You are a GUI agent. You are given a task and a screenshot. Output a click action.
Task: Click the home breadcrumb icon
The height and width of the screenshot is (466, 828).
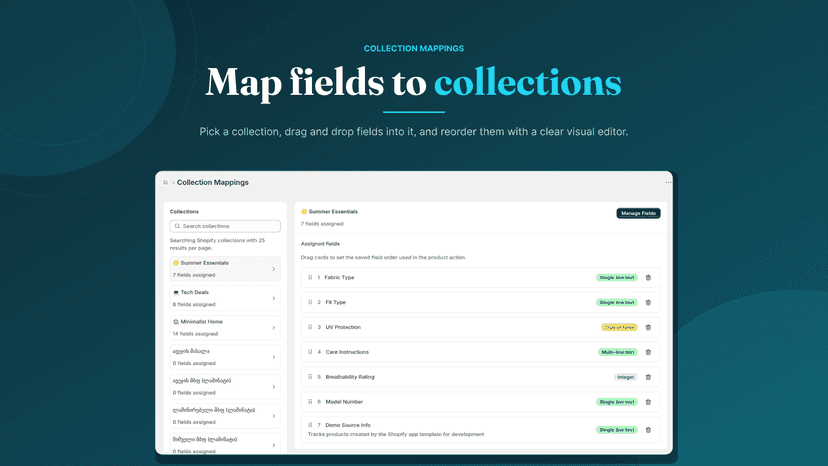point(165,182)
